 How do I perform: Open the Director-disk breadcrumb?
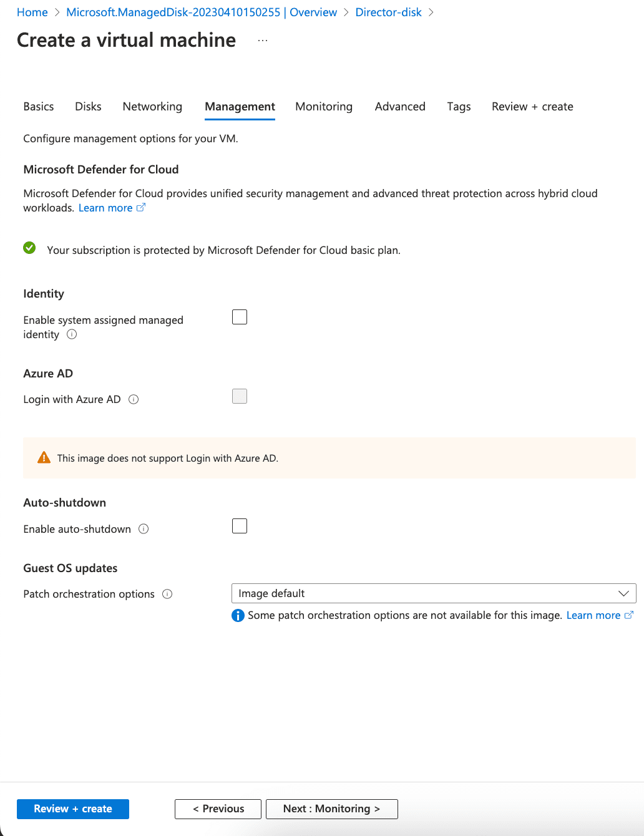(x=388, y=12)
